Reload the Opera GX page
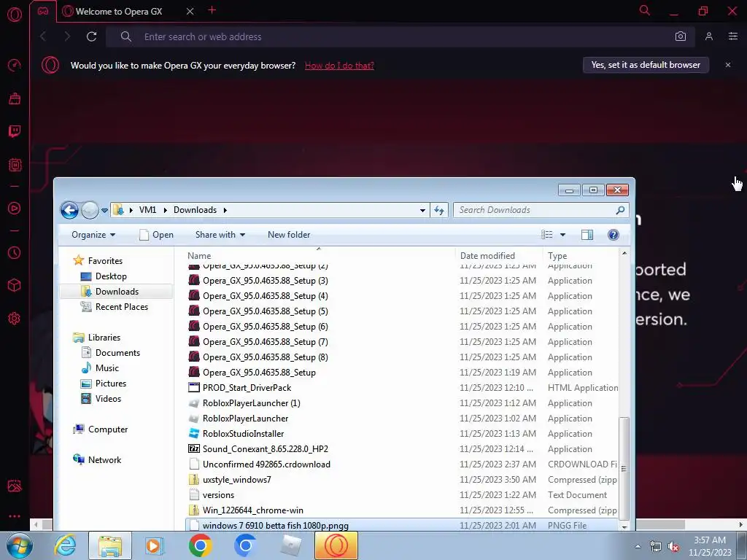Viewport: 747px width, 560px height. point(91,36)
